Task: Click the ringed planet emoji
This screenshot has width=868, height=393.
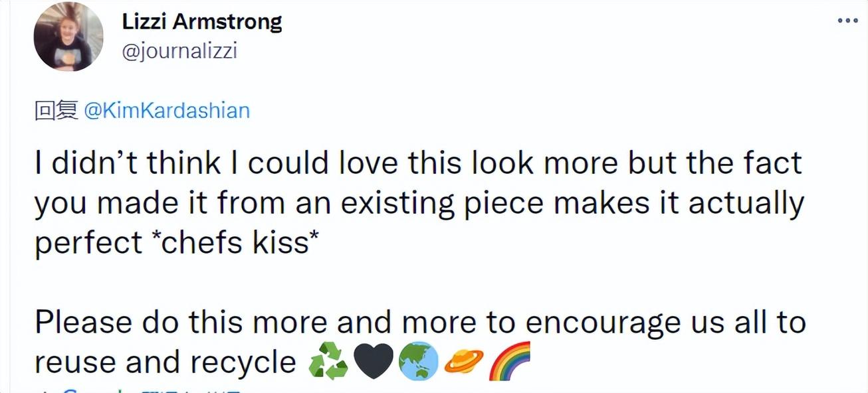Action: [464, 362]
